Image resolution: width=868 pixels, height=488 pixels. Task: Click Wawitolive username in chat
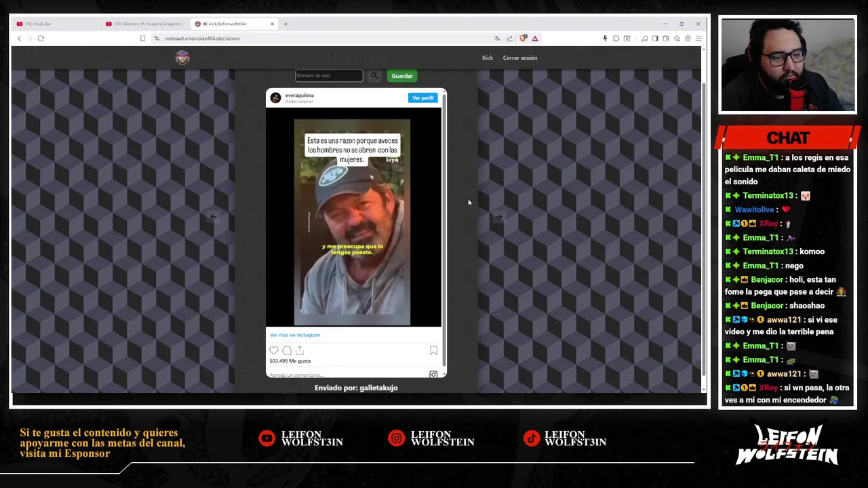[755, 210]
